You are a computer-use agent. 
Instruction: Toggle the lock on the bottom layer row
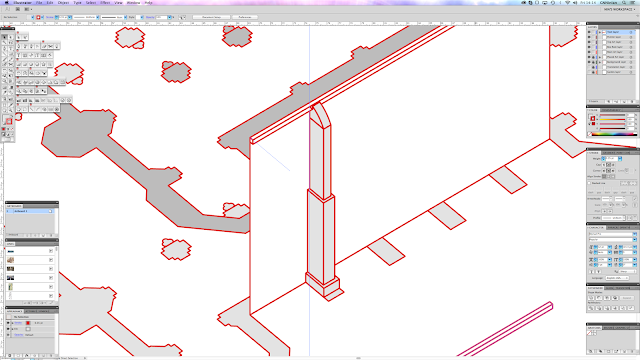593,72
